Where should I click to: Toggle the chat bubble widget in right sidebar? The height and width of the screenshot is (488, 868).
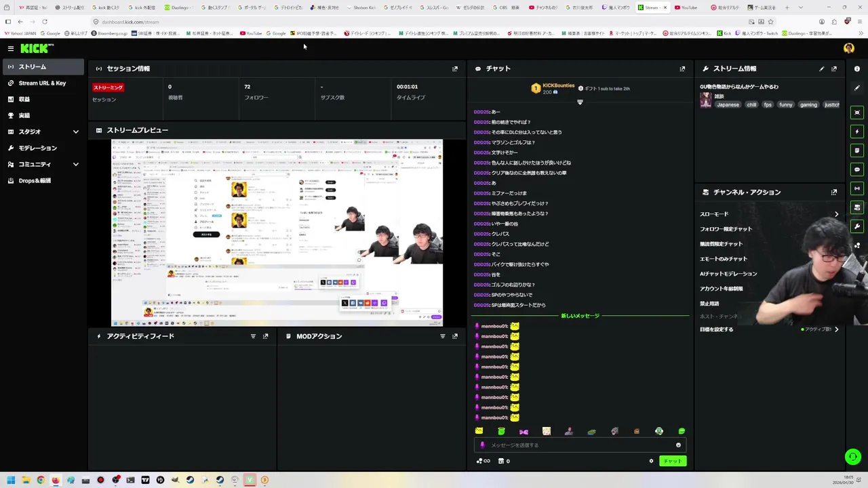[857, 169]
